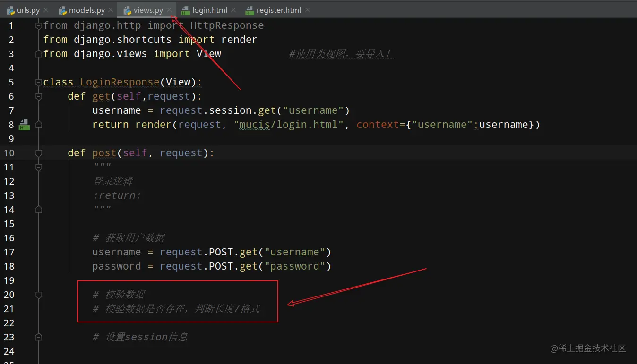Click the comment '# 获取用户数据'
The height and width of the screenshot is (364, 637).
[x=129, y=238]
